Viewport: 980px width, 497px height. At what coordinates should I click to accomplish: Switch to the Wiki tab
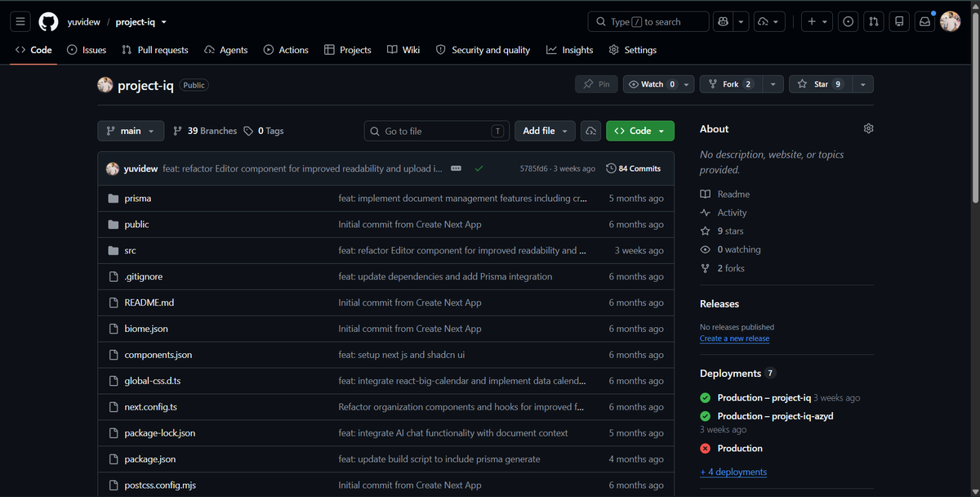(403, 50)
